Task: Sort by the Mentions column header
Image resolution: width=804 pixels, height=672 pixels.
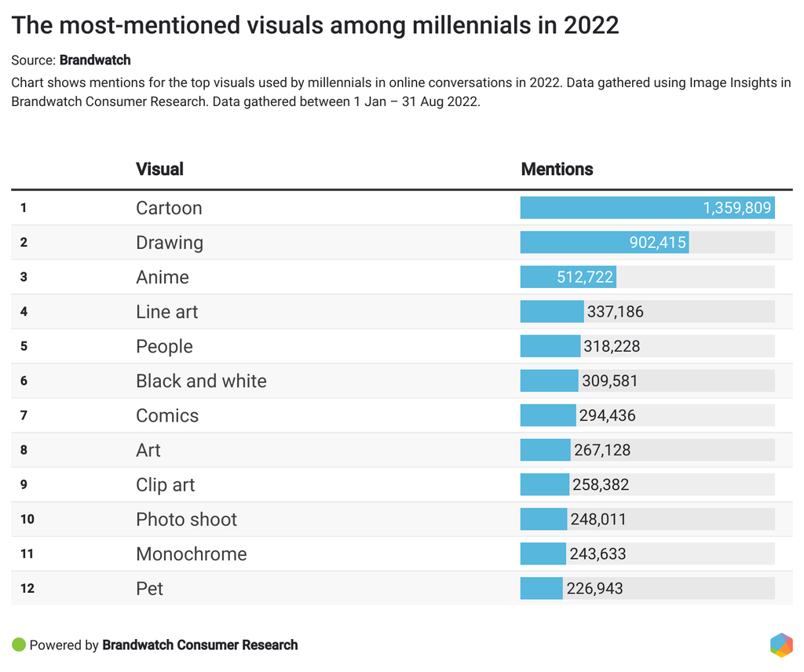Action: [557, 169]
